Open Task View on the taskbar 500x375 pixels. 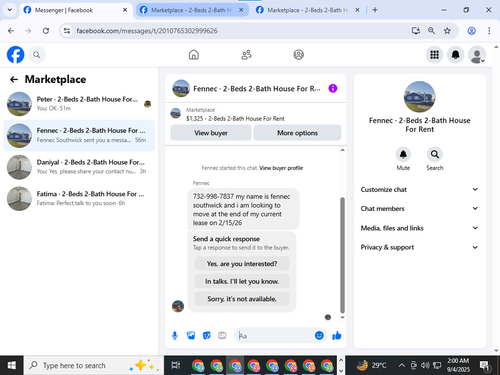point(175,366)
